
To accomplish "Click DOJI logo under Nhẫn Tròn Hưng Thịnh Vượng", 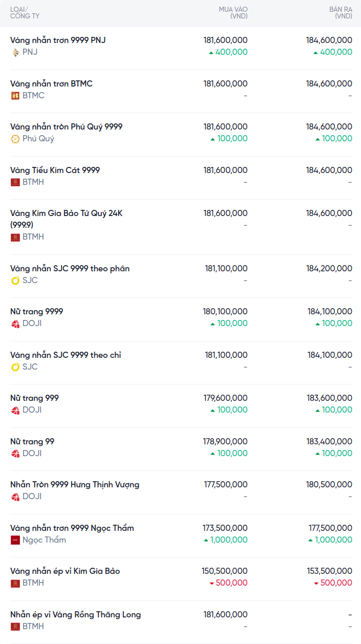I will 15,497.
